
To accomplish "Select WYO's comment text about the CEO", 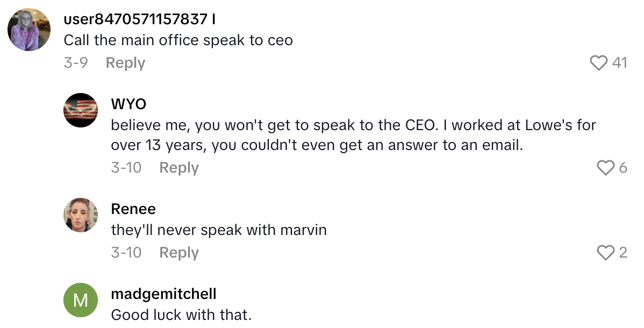I will coord(353,136).
